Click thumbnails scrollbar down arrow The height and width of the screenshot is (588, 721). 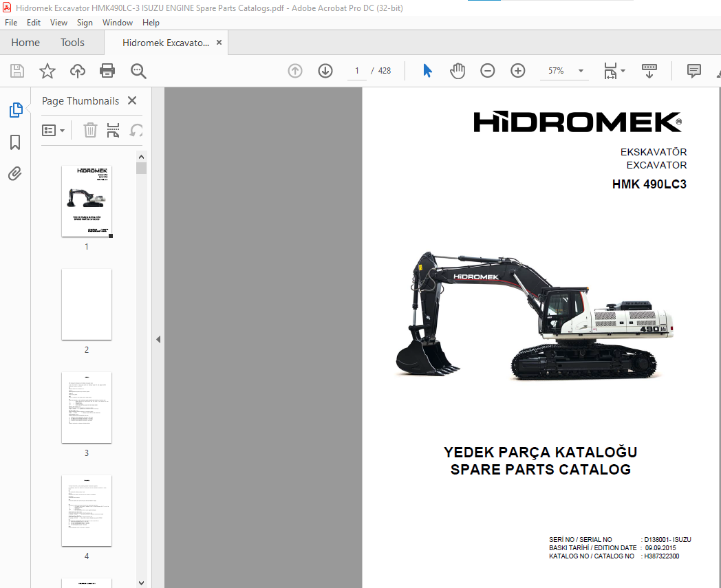[x=141, y=582]
